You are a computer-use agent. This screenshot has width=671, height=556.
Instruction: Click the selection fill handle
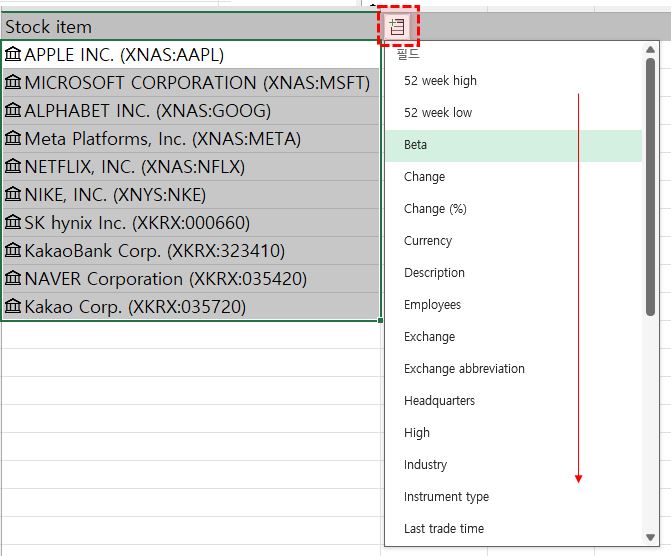[380, 320]
